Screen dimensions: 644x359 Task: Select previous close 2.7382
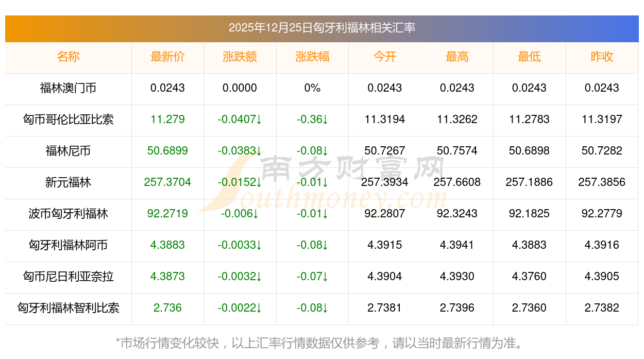click(x=602, y=308)
